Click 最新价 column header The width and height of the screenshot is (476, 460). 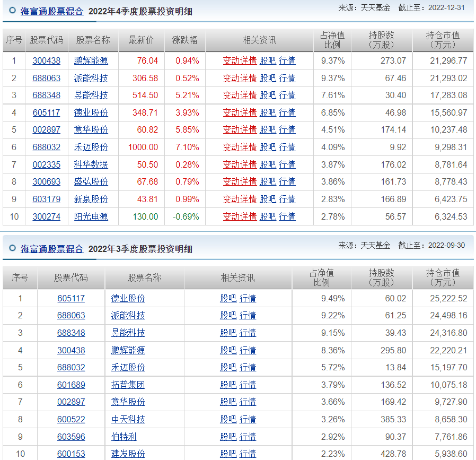pos(141,40)
